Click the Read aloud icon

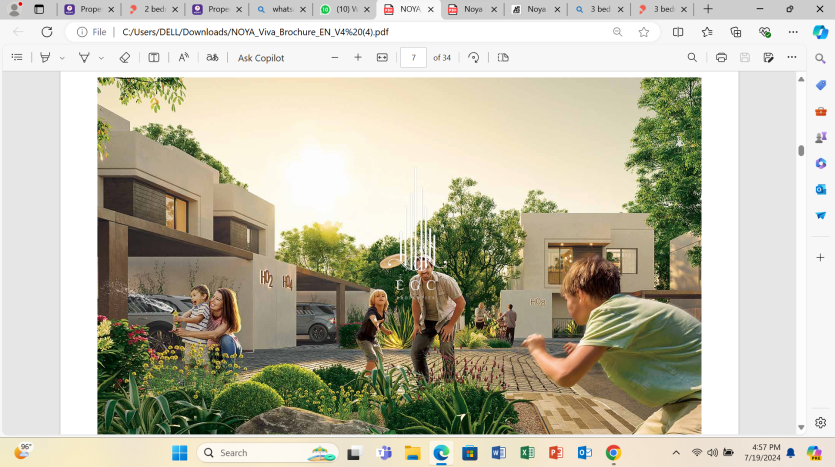tap(183, 58)
